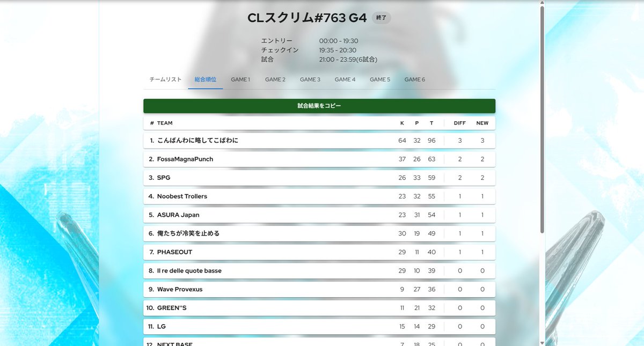Click total 59 for SPG
This screenshot has width=644, height=346.
[431, 178]
